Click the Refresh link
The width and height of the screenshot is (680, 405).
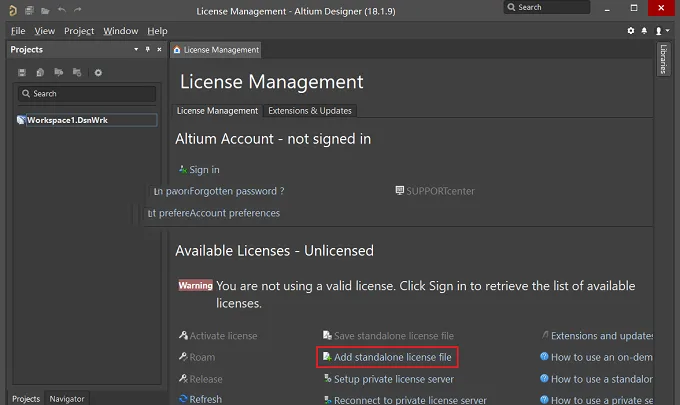pos(206,399)
